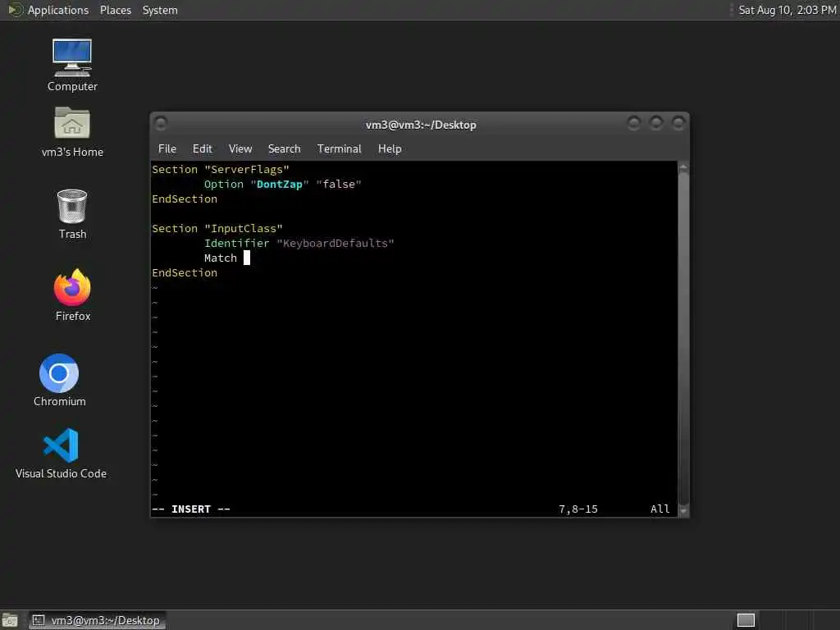Image resolution: width=840 pixels, height=630 pixels.
Task: Maximize the terminal window
Action: 656,124
